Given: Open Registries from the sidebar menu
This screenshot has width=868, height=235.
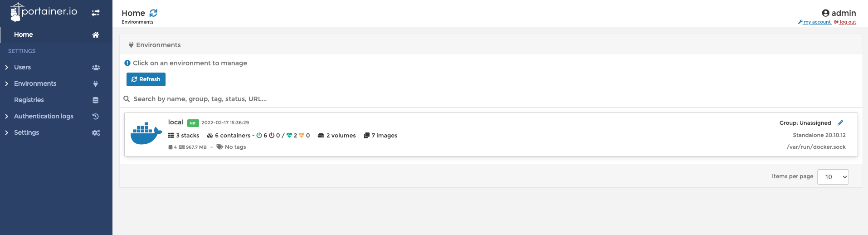Looking at the screenshot, I should tap(29, 100).
